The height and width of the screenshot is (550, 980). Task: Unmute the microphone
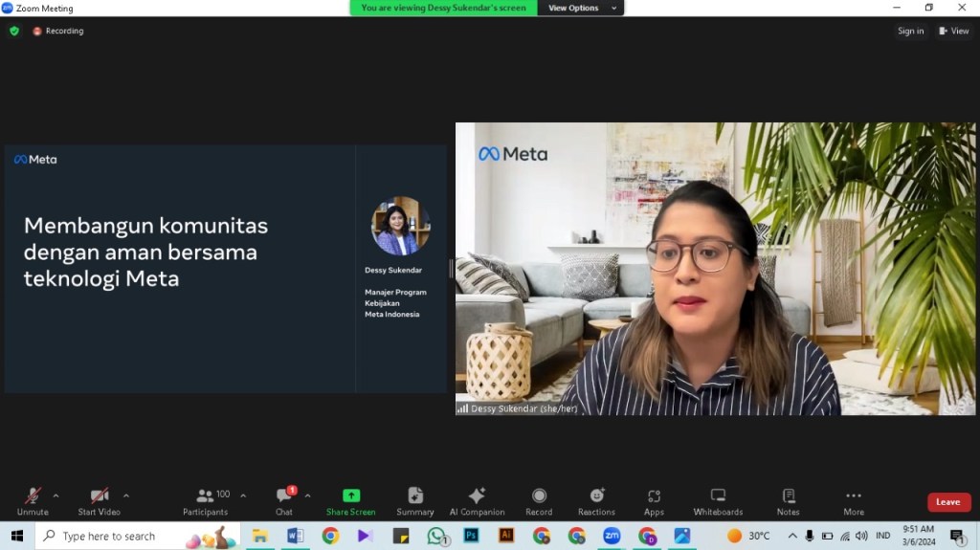coord(33,500)
